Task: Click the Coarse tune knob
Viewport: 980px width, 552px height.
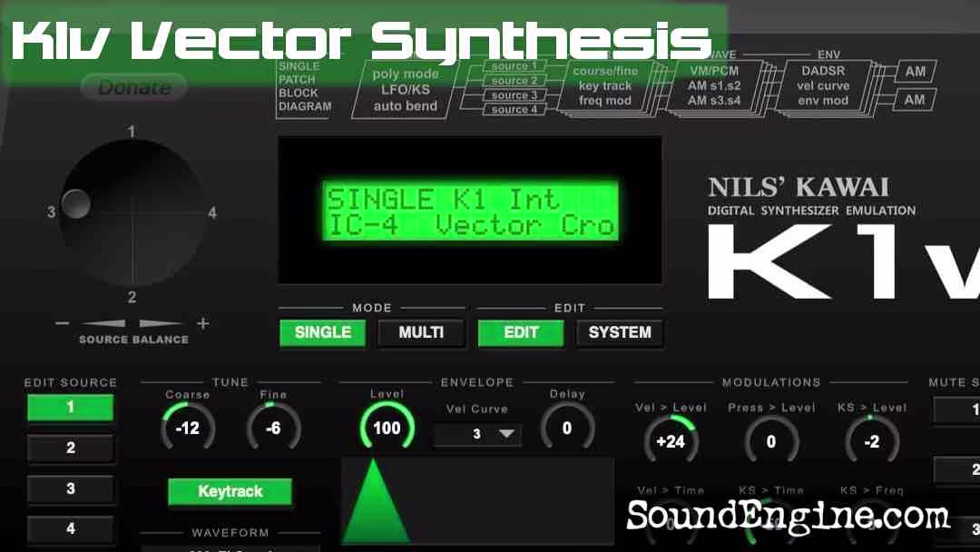Action: click(188, 428)
